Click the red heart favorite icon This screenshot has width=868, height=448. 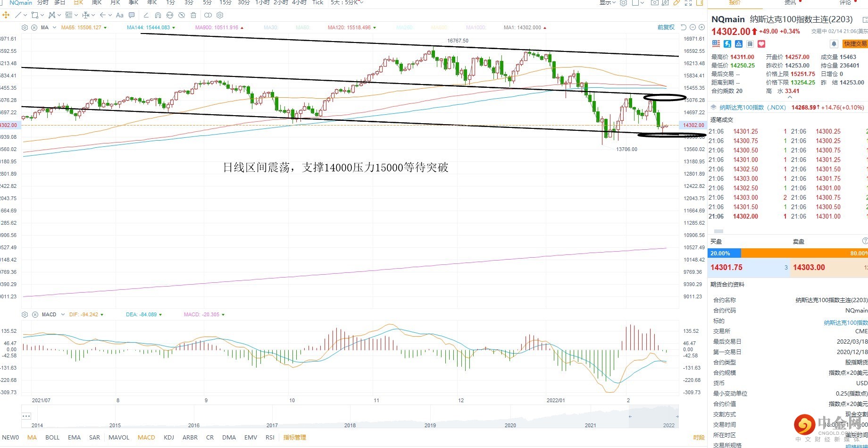click(x=761, y=44)
